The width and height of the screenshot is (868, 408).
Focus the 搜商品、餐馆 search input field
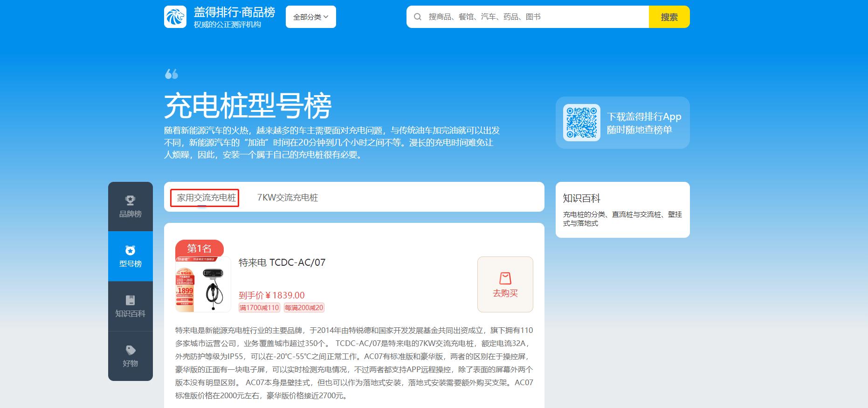tap(528, 17)
